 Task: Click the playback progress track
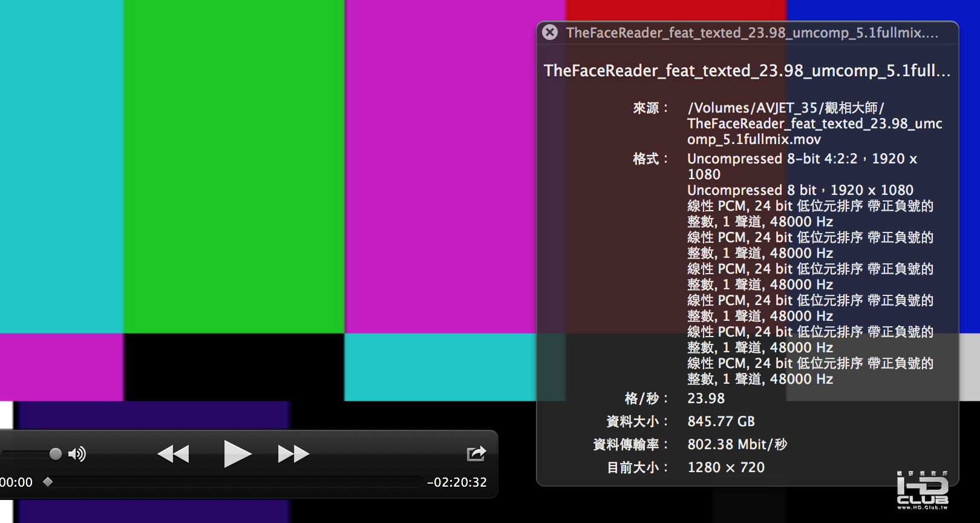234,482
